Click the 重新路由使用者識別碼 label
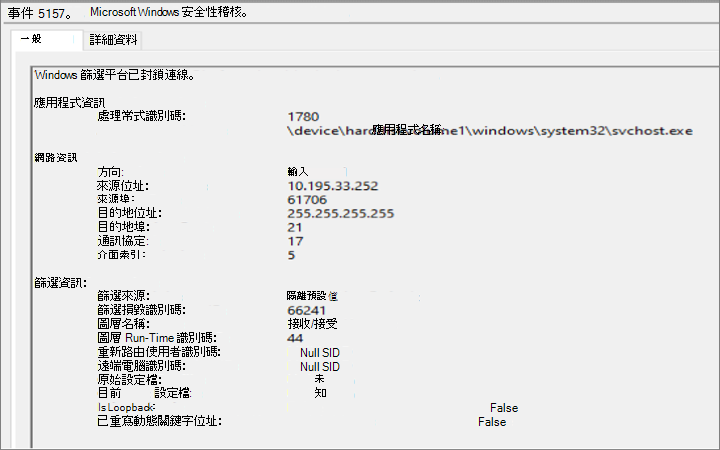720x450 pixels. tap(159, 352)
